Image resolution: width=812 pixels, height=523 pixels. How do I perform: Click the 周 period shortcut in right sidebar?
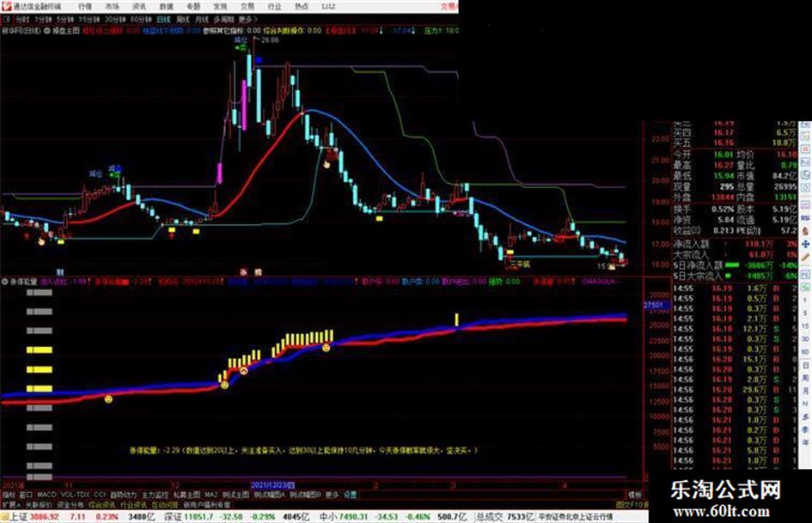tap(806, 379)
